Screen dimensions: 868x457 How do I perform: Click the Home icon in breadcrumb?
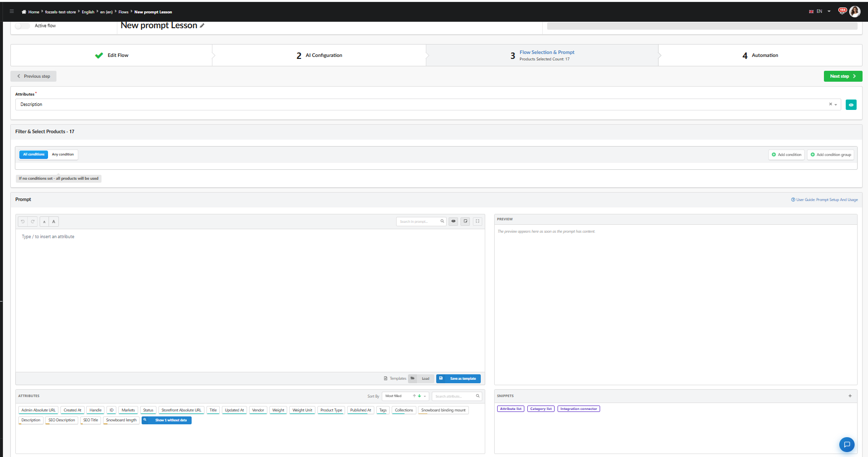coord(24,12)
